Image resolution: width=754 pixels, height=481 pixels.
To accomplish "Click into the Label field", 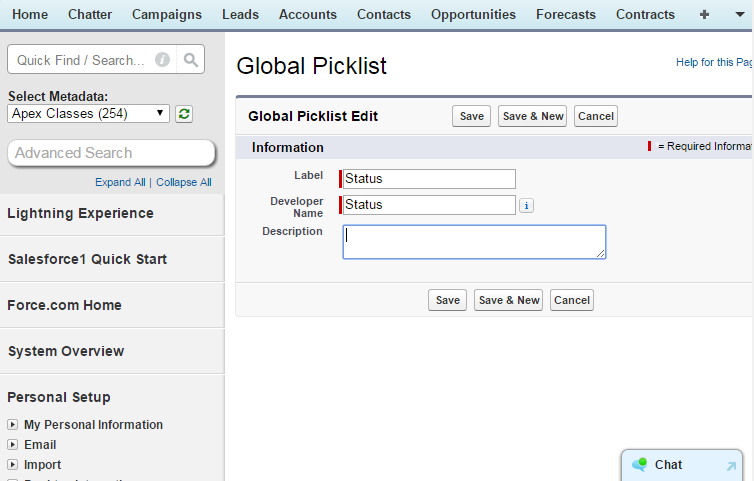I will tap(429, 179).
